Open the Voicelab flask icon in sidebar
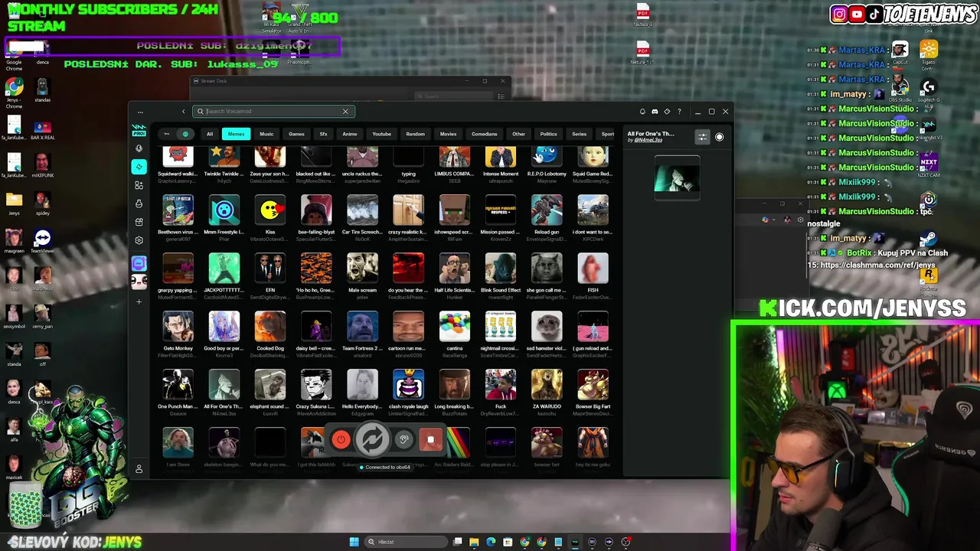The image size is (980, 551). click(x=139, y=204)
